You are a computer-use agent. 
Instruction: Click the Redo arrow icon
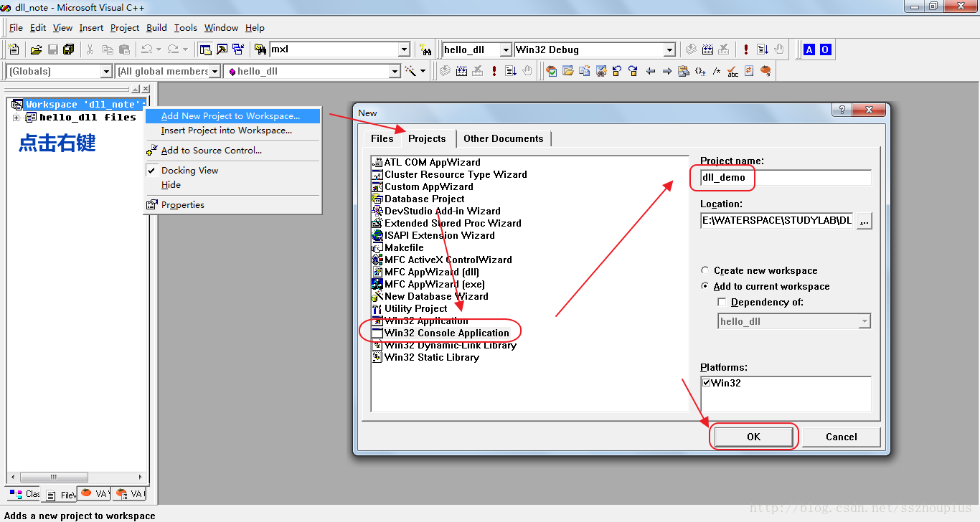tap(173, 49)
